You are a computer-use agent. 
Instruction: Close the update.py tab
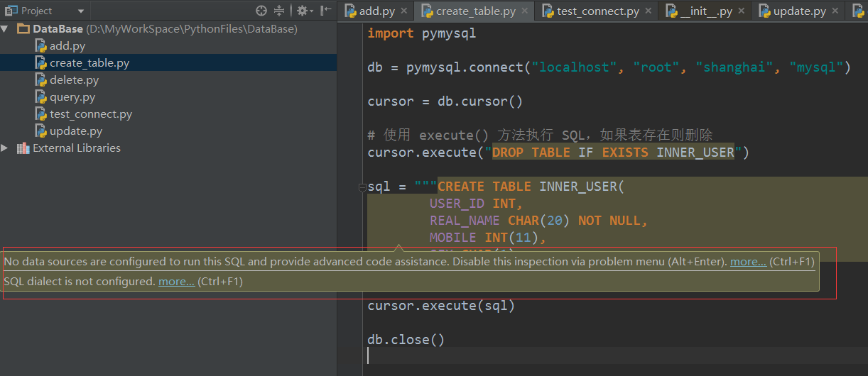click(834, 11)
